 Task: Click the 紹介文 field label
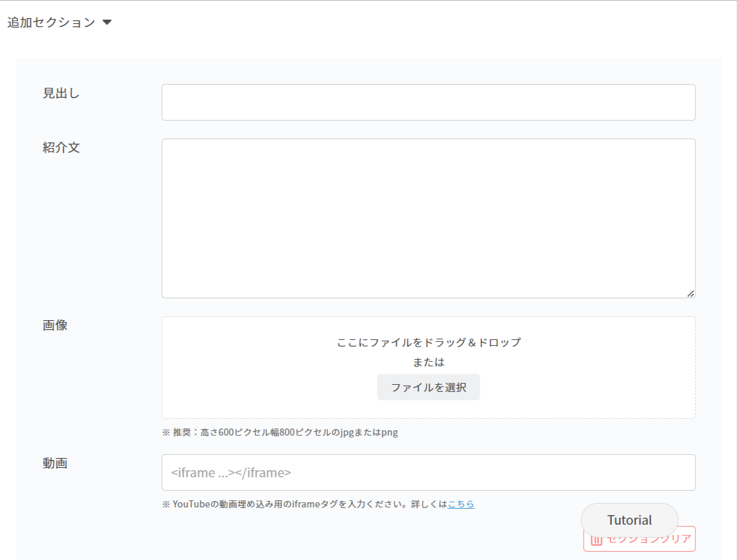point(61,148)
